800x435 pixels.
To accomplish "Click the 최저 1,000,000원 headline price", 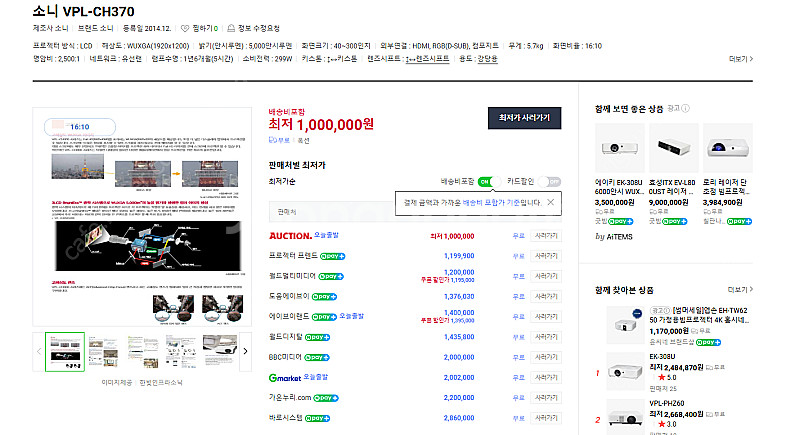I will click(321, 124).
